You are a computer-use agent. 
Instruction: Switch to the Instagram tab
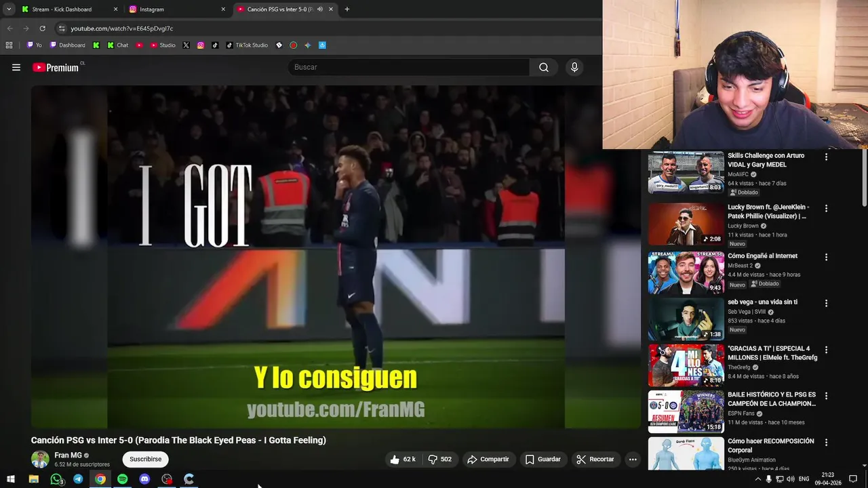(x=176, y=9)
